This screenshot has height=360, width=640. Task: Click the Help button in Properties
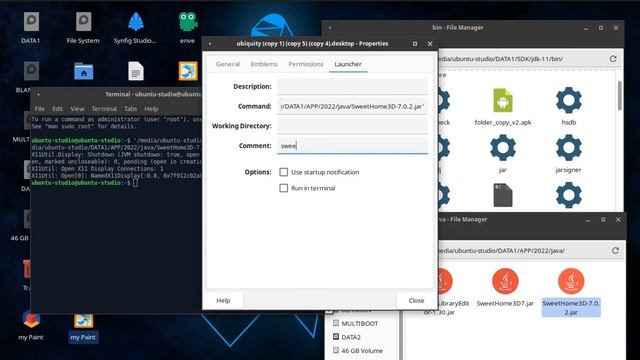coord(223,300)
